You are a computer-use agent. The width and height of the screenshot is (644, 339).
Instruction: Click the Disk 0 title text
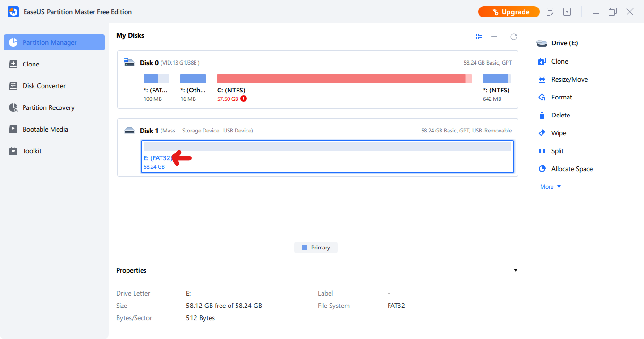click(149, 63)
